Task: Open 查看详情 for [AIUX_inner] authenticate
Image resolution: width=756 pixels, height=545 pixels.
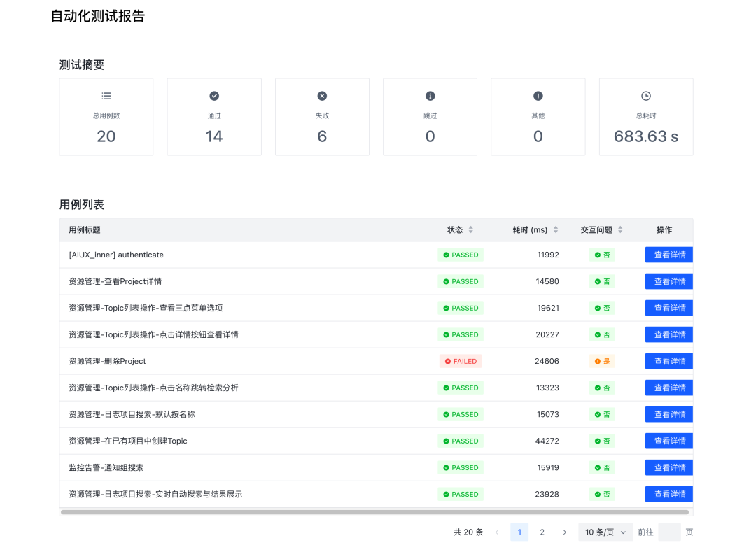Action: click(669, 255)
